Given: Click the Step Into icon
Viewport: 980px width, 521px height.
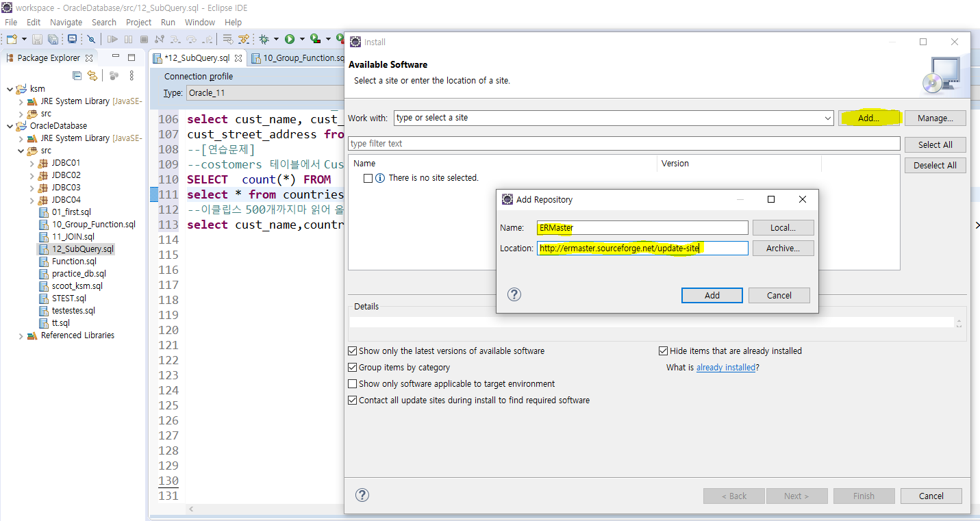Looking at the screenshot, I should pyautogui.click(x=175, y=40).
